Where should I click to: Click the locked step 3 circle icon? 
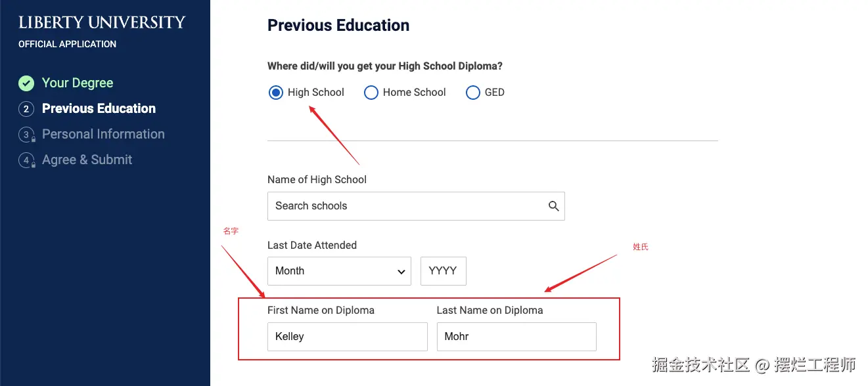click(x=26, y=135)
